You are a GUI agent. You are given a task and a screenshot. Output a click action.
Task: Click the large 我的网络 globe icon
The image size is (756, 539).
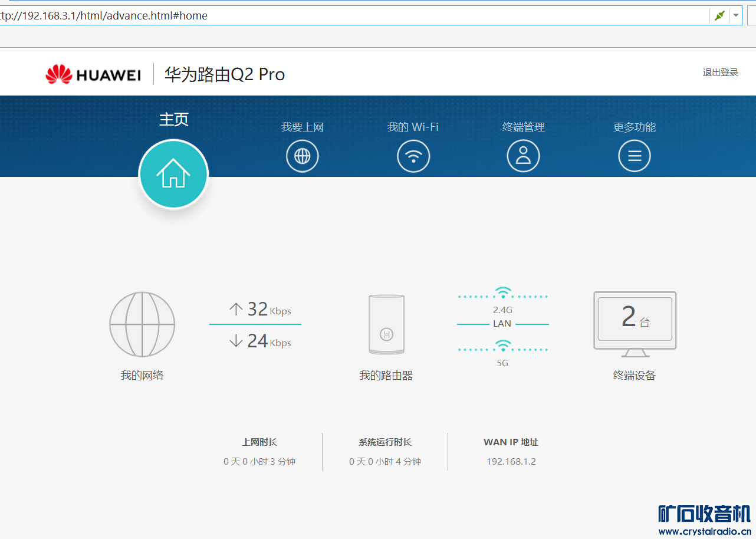point(142,324)
